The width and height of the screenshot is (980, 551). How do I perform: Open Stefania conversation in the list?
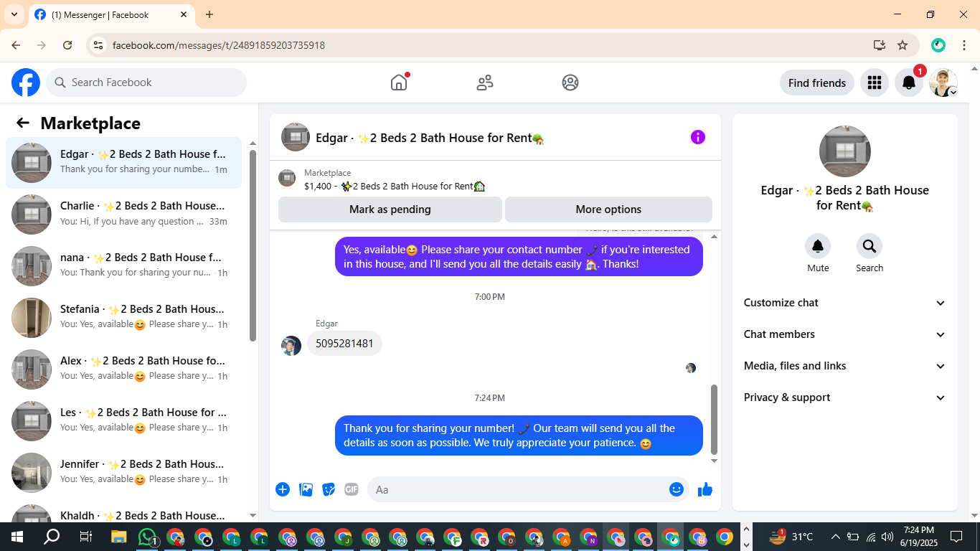click(124, 318)
